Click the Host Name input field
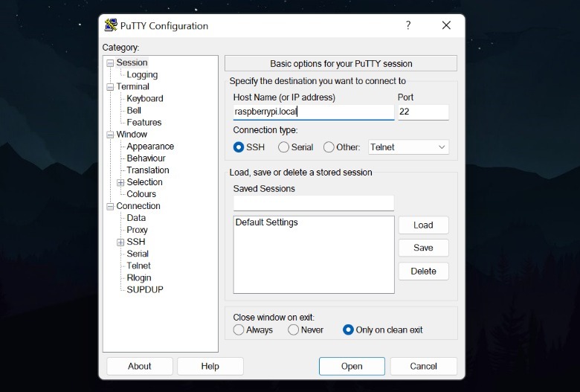The width and height of the screenshot is (580, 392). [313, 112]
